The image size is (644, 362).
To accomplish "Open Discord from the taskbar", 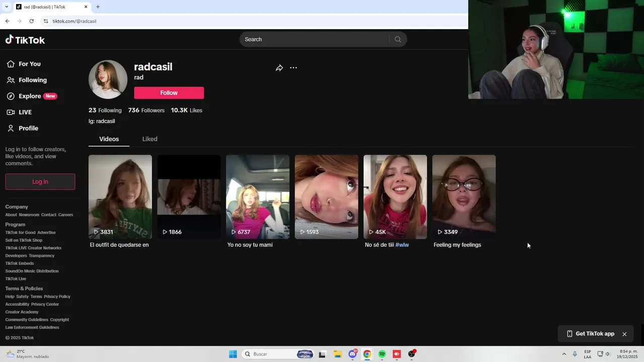I will [x=353, y=354].
